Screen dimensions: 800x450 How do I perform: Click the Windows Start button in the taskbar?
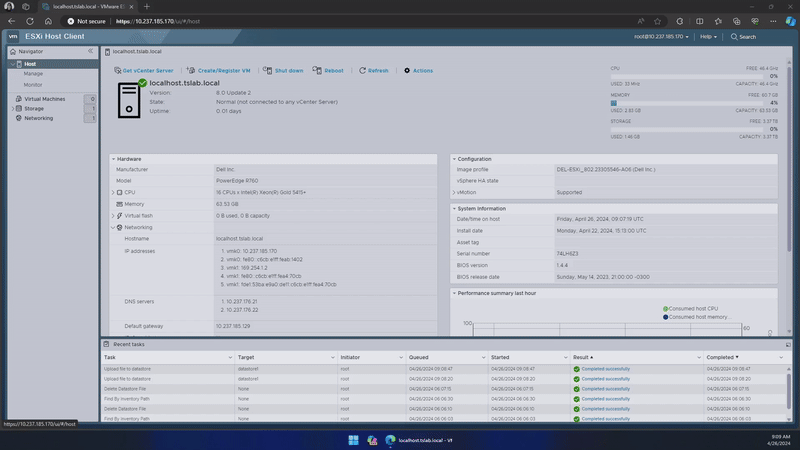point(353,440)
